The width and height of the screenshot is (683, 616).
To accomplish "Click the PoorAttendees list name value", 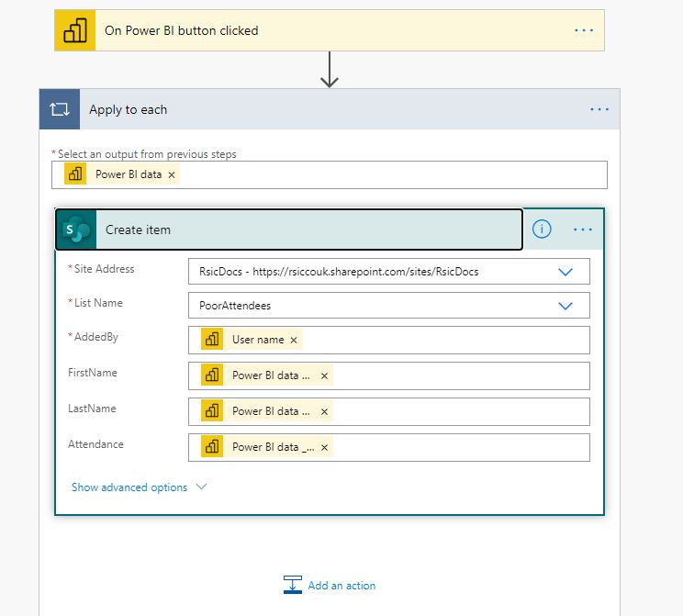I will coord(235,306).
